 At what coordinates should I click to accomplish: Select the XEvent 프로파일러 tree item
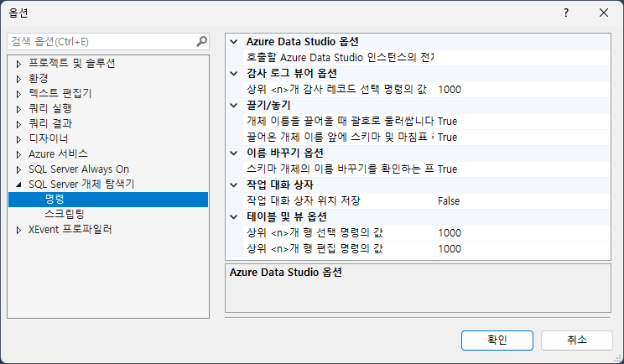(70, 230)
